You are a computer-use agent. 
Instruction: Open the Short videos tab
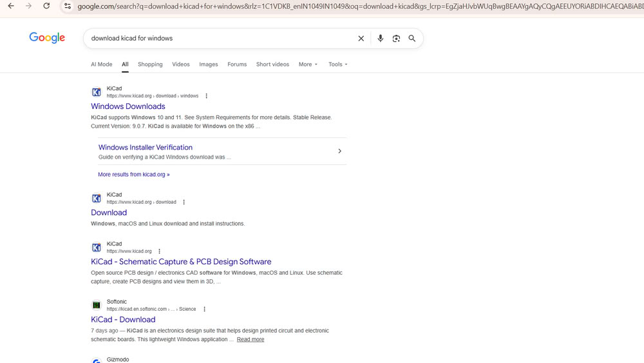[x=272, y=64]
